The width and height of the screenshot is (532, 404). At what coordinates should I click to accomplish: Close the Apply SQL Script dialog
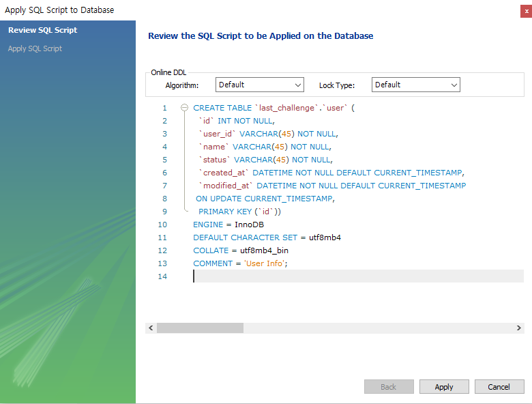pyautogui.click(x=527, y=11)
